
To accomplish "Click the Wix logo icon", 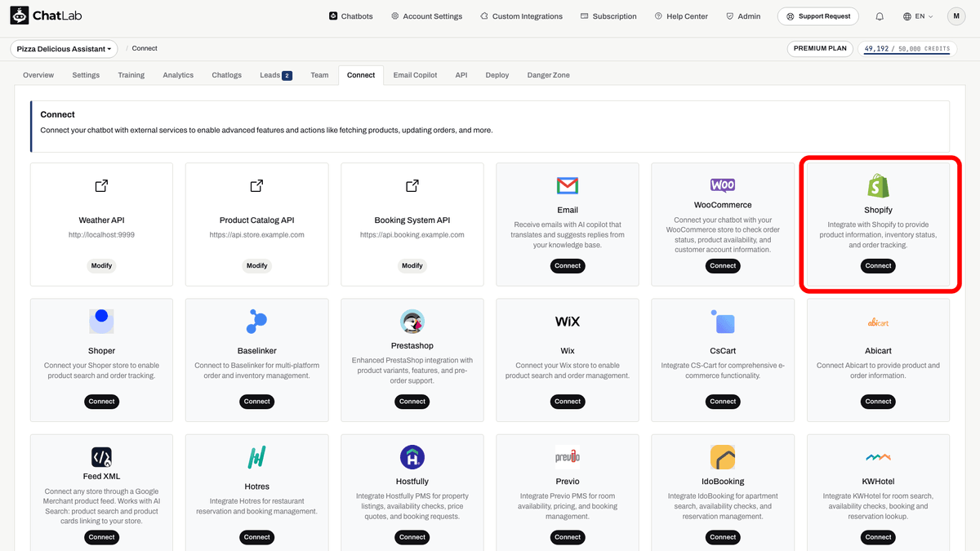I will click(x=568, y=322).
